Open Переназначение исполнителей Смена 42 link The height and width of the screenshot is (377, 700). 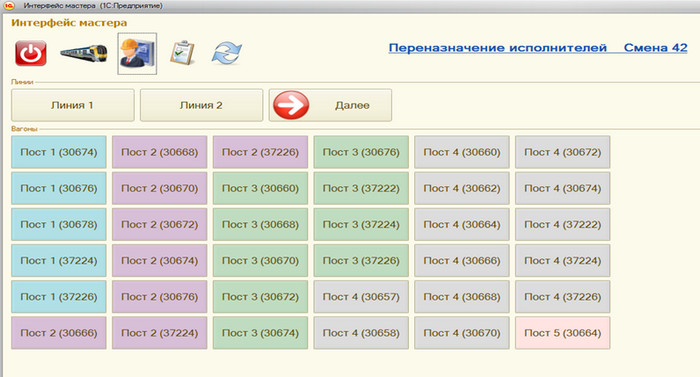[x=538, y=48]
